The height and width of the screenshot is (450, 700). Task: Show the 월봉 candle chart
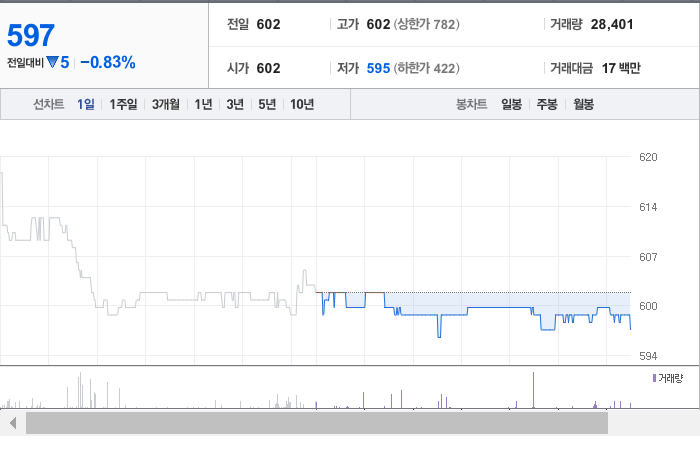coord(583,104)
